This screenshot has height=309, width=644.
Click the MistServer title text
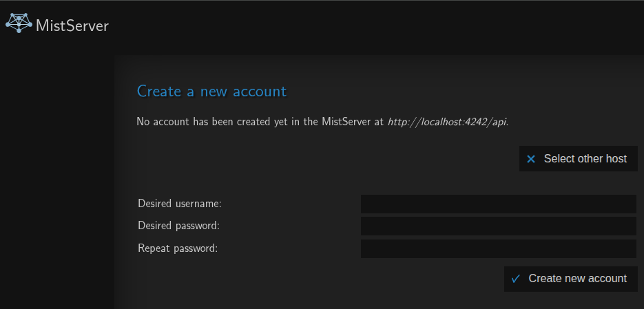(x=72, y=26)
